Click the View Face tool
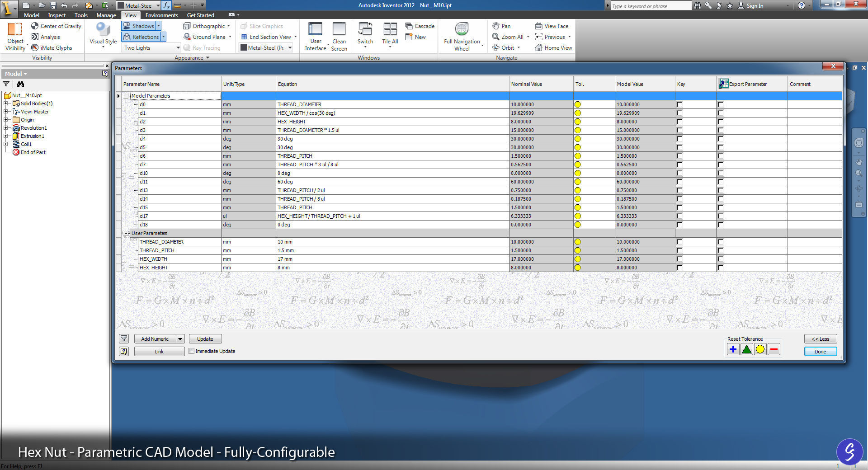The image size is (868, 470). [552, 26]
